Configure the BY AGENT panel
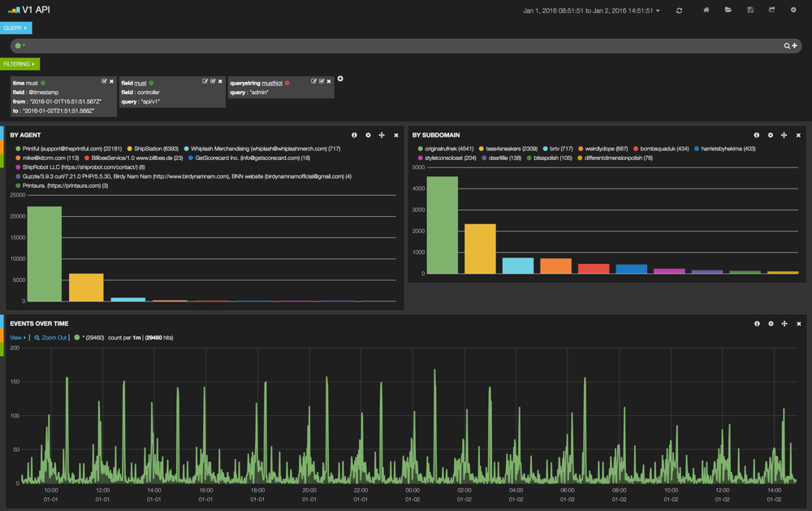Viewport: 812px width, 511px height. (x=368, y=135)
